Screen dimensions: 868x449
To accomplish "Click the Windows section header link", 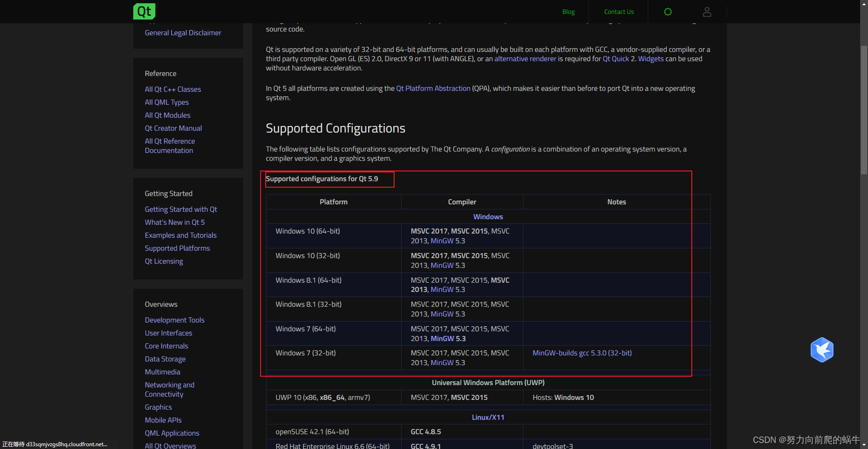I will tap(488, 217).
